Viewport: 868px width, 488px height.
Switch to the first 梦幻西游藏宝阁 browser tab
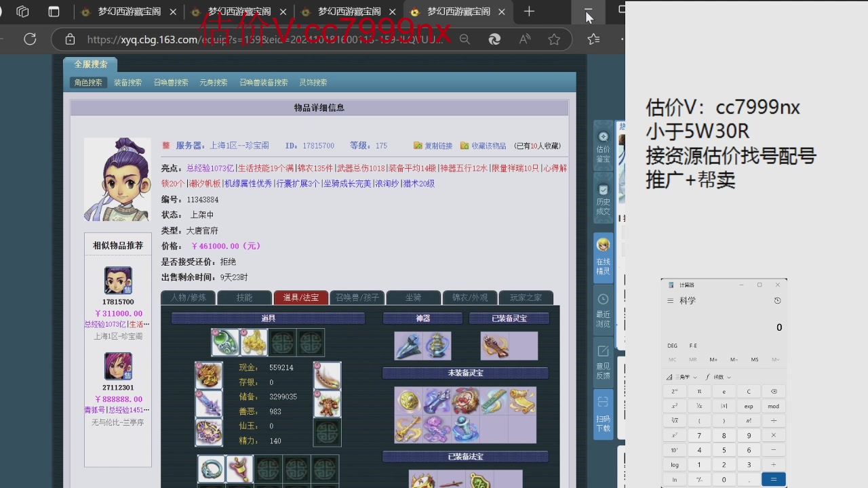[x=122, y=12]
